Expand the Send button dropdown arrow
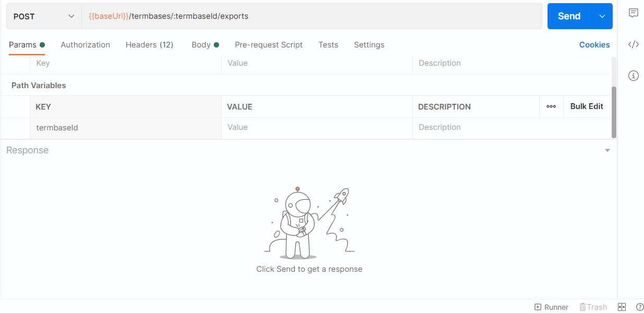This screenshot has height=314, width=644. [602, 17]
